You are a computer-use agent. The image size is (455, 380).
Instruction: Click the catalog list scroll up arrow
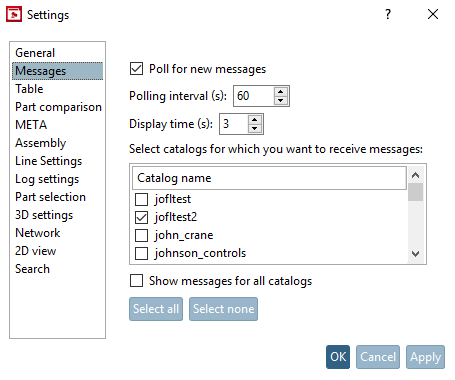415,175
